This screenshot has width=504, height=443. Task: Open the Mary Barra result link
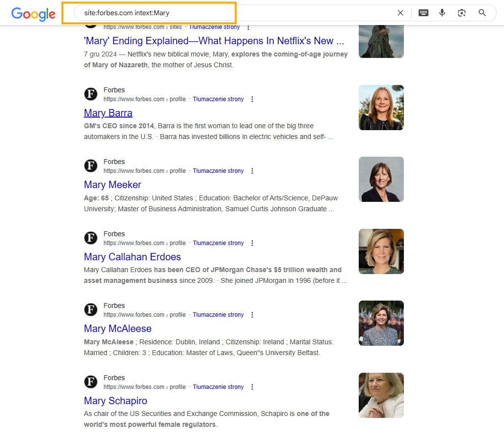(x=108, y=113)
